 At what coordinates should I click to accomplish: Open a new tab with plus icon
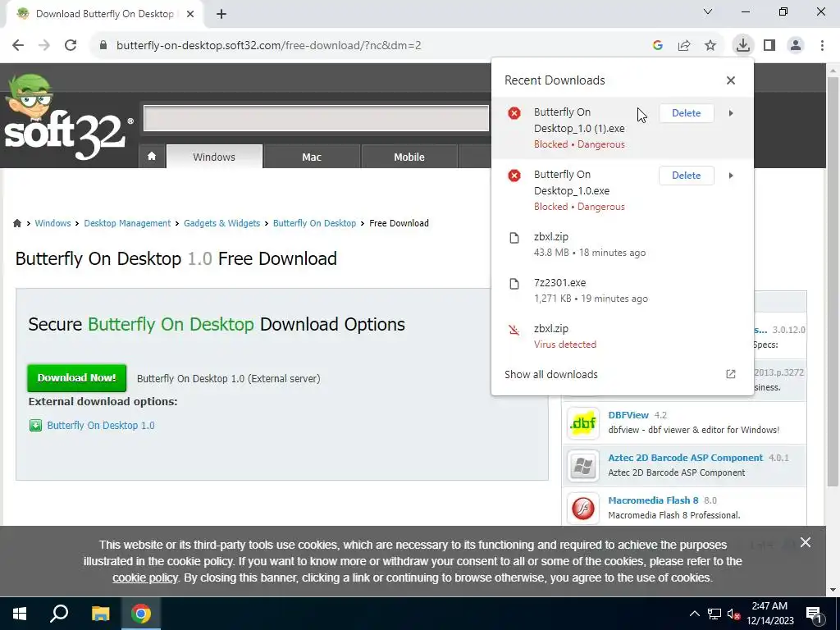coord(221,14)
